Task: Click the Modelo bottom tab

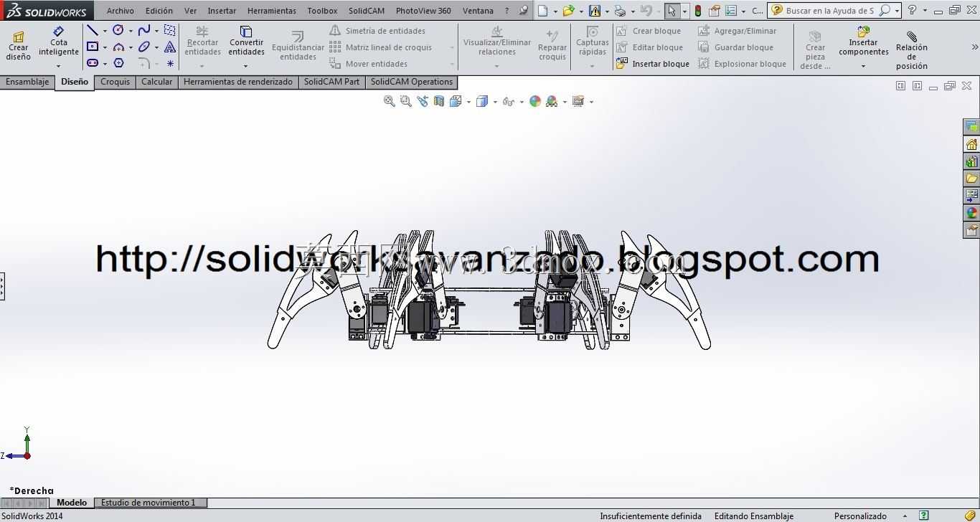Action: tap(72, 503)
